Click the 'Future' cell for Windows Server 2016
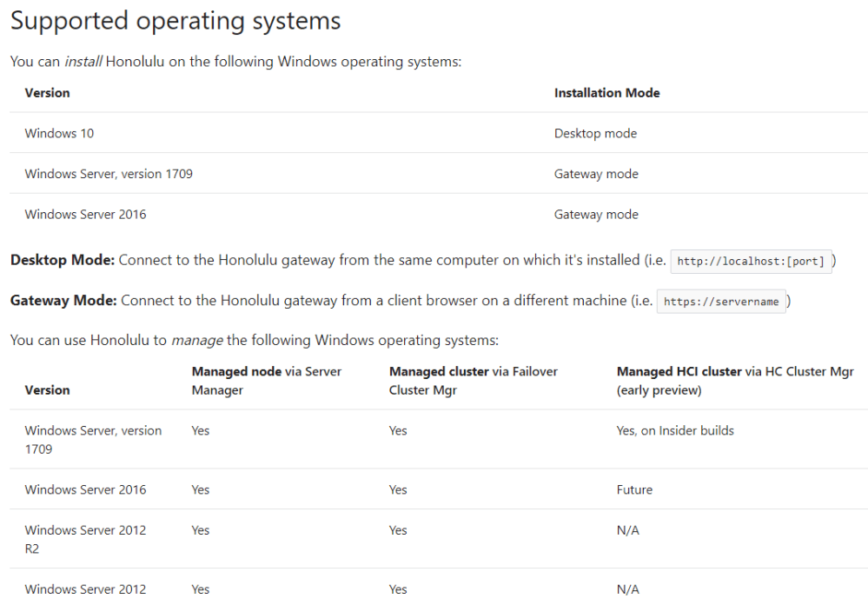Image resolution: width=868 pixels, height=605 pixels. pyautogui.click(x=634, y=490)
